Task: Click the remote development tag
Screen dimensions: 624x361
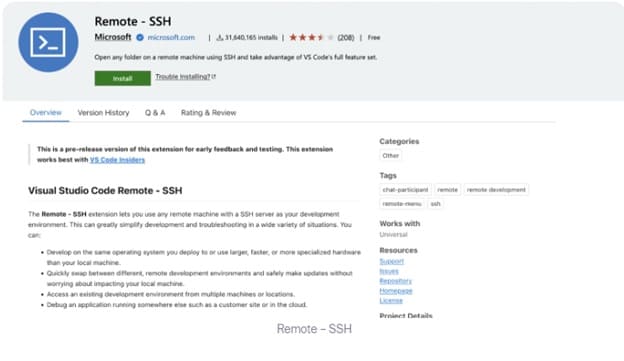Action: (x=496, y=190)
